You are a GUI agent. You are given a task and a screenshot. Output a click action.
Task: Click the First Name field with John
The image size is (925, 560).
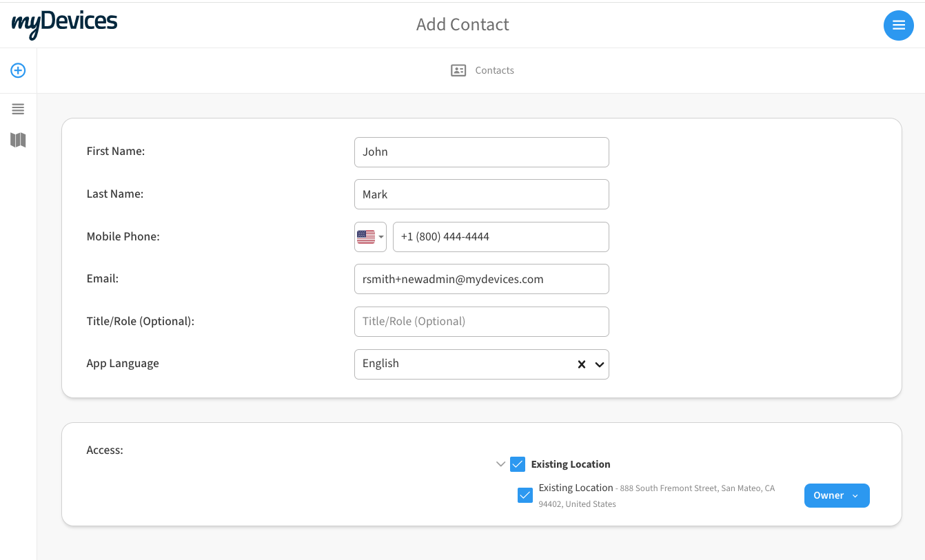point(481,152)
